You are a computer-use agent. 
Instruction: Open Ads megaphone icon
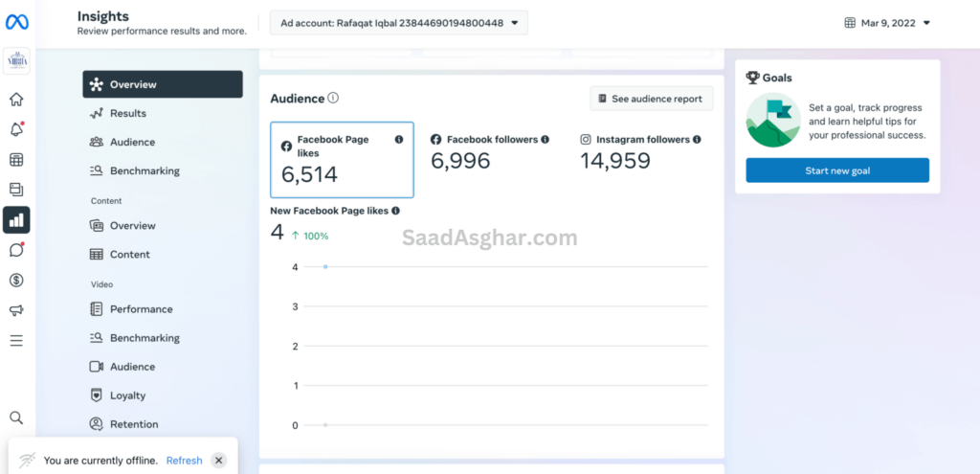[x=16, y=310]
